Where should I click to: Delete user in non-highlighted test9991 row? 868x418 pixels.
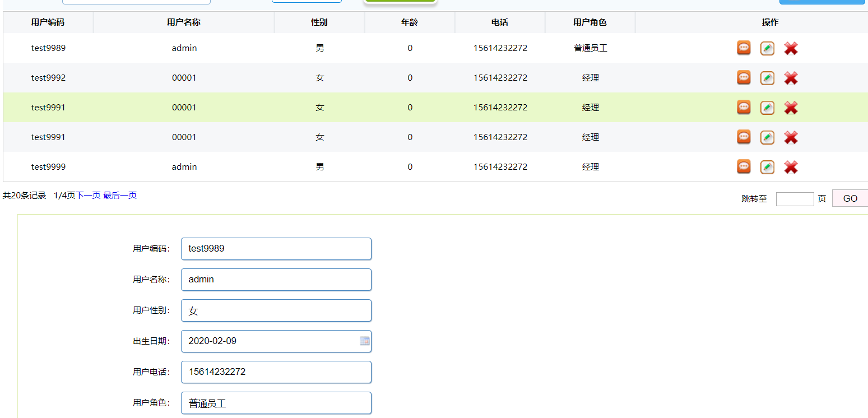pos(791,138)
